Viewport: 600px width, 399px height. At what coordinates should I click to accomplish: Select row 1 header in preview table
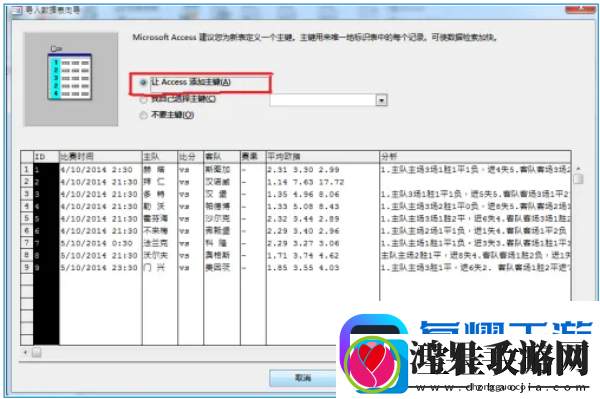(26, 169)
